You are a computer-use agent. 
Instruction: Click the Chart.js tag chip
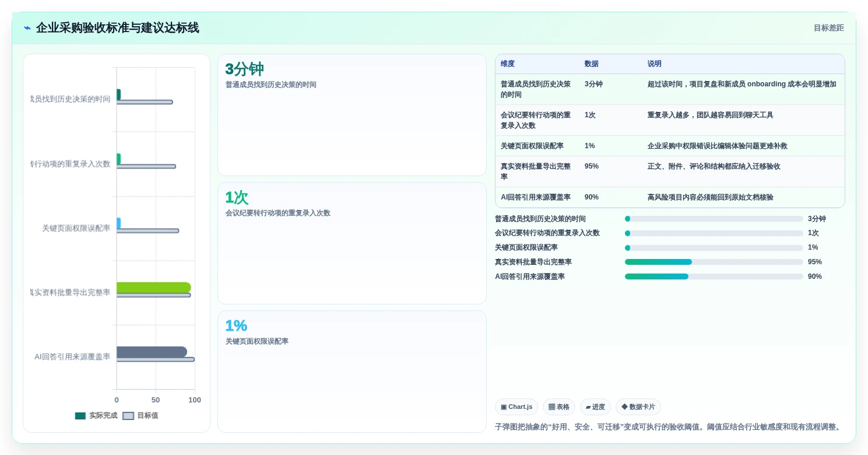click(516, 407)
